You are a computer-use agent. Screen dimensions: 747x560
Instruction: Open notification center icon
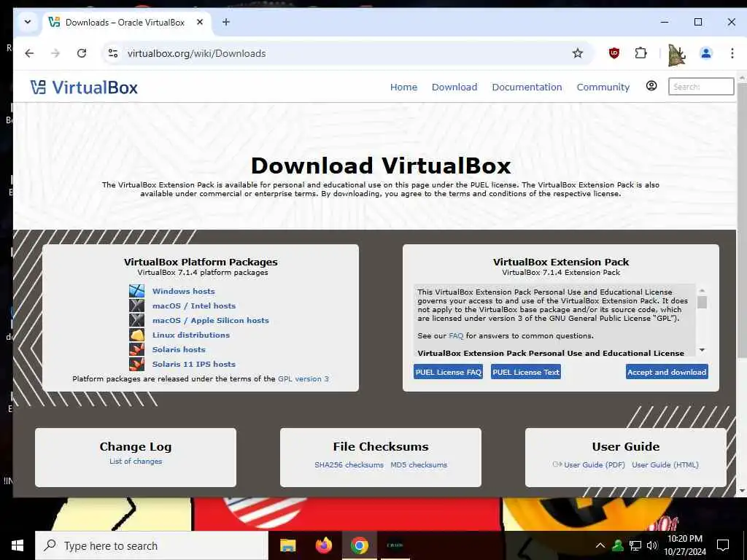[723, 545]
